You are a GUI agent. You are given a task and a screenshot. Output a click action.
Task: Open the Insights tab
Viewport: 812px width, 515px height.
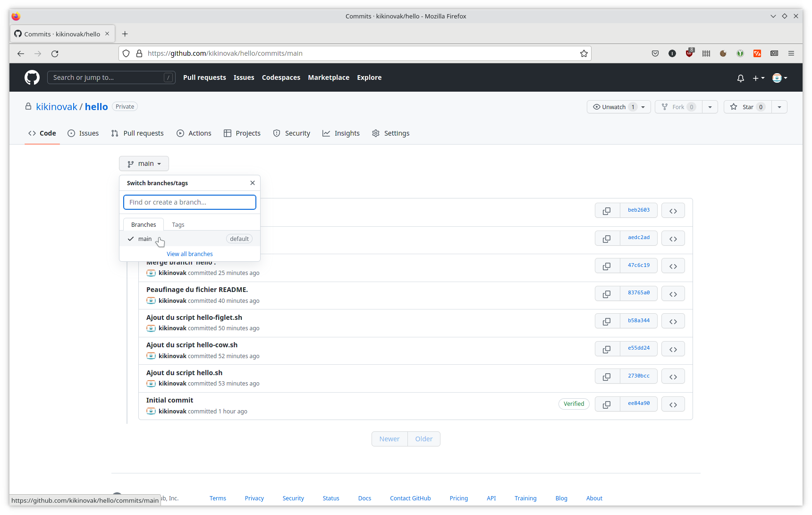point(341,133)
